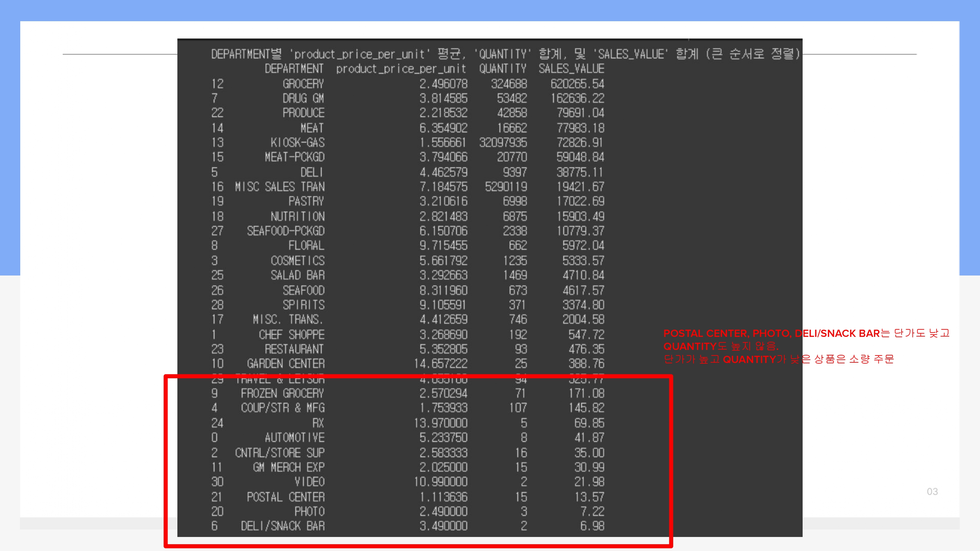Click the DEPARTMENT column header
Viewport: 980px width, 551px height.
tap(294, 69)
